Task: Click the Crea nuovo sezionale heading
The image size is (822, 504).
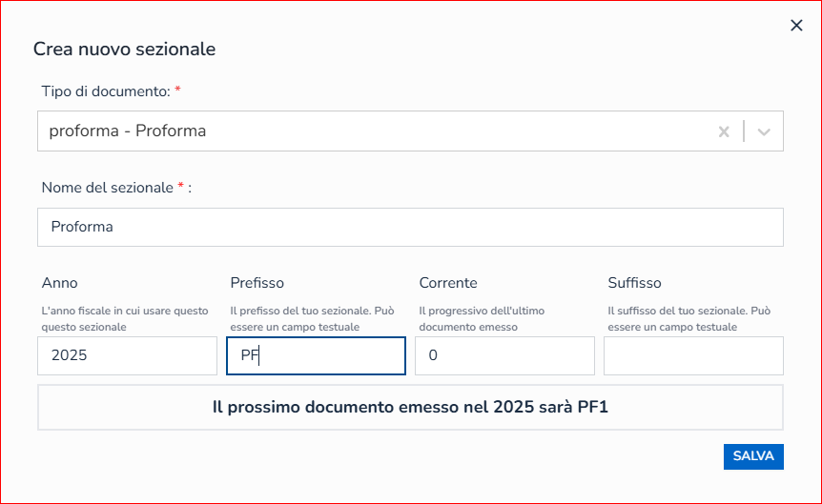Action: (x=124, y=49)
